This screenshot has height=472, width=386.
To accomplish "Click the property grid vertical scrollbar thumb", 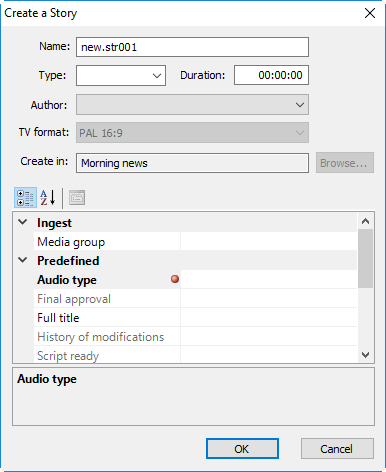I will point(366,258).
